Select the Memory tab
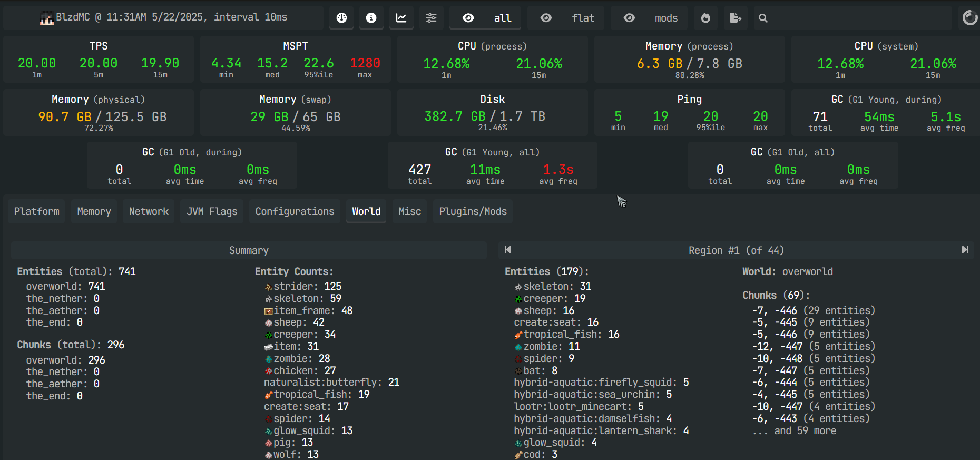The height and width of the screenshot is (460, 980). 94,211
